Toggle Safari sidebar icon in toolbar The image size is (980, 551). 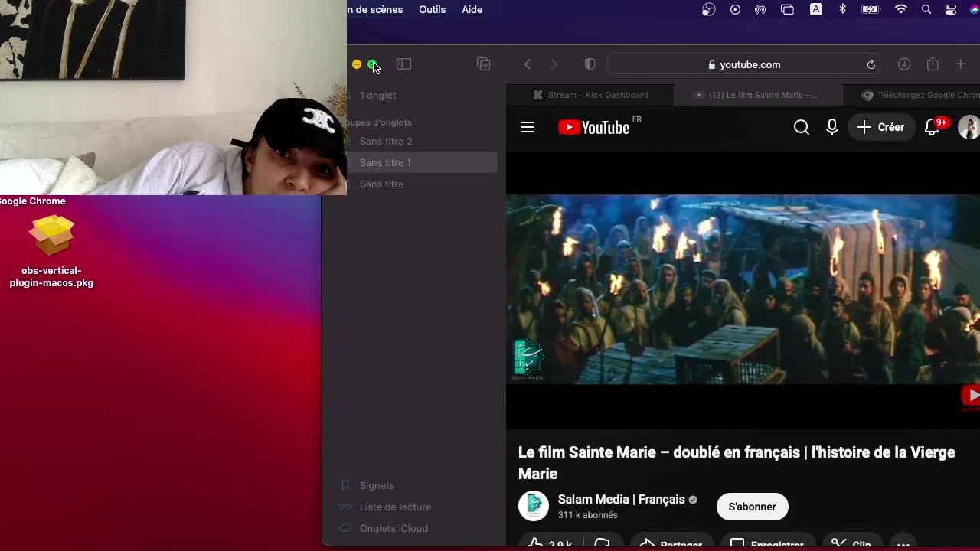(x=403, y=64)
